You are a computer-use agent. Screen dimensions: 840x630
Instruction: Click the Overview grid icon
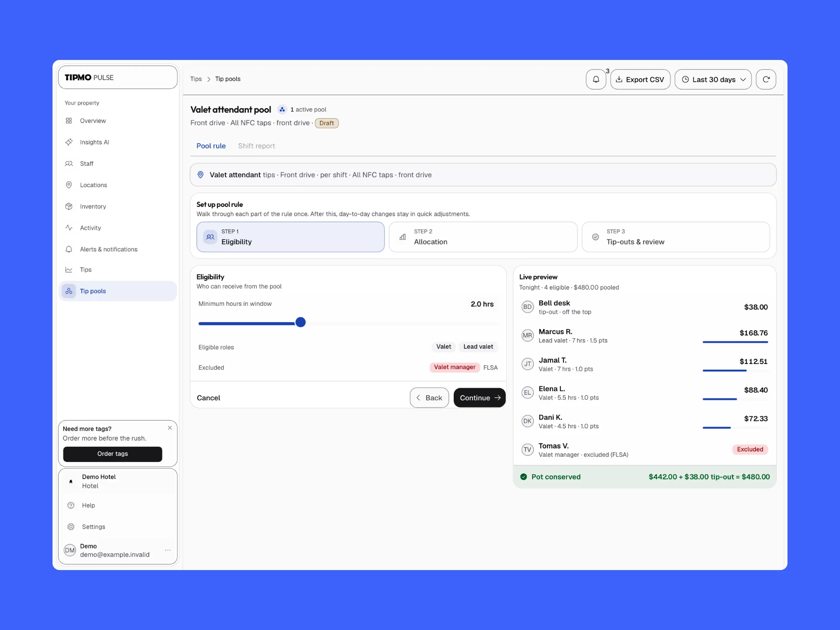tap(69, 121)
